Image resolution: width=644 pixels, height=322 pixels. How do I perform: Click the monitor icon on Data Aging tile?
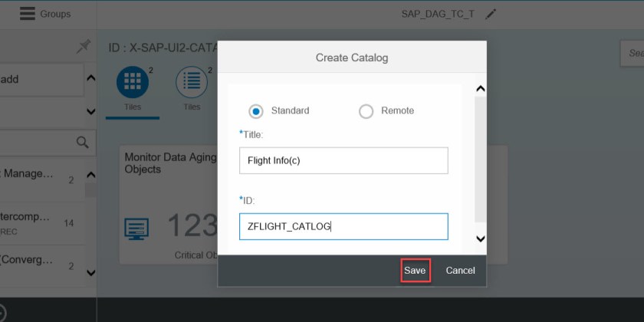coord(136,228)
